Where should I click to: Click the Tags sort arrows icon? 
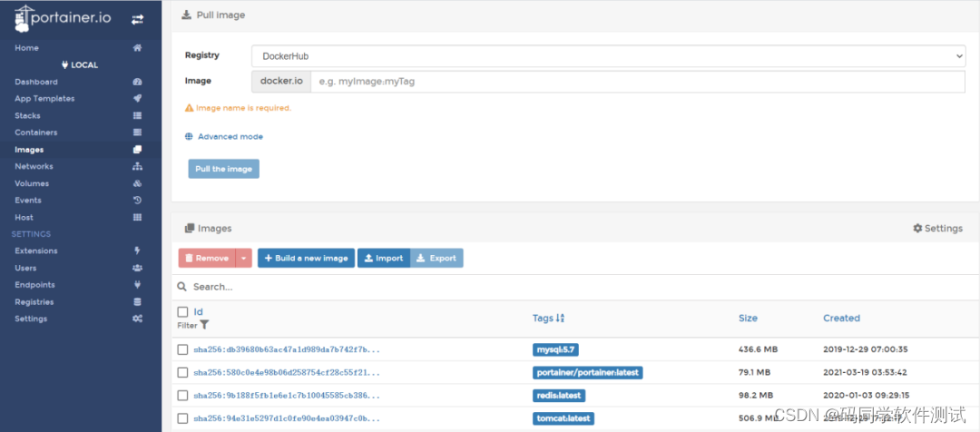click(560, 319)
